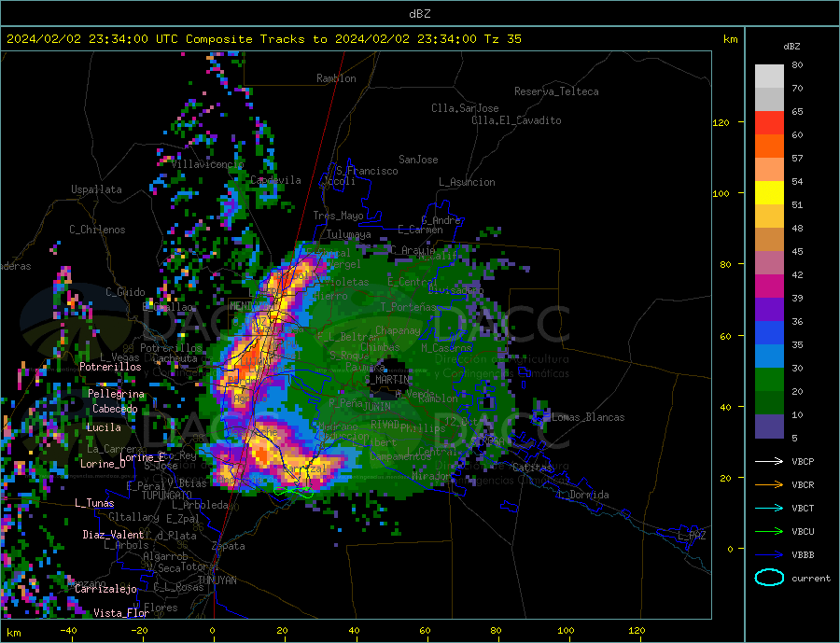840x643 pixels.
Task: Click the 'Tulumaya' place label
Action: coord(349,234)
